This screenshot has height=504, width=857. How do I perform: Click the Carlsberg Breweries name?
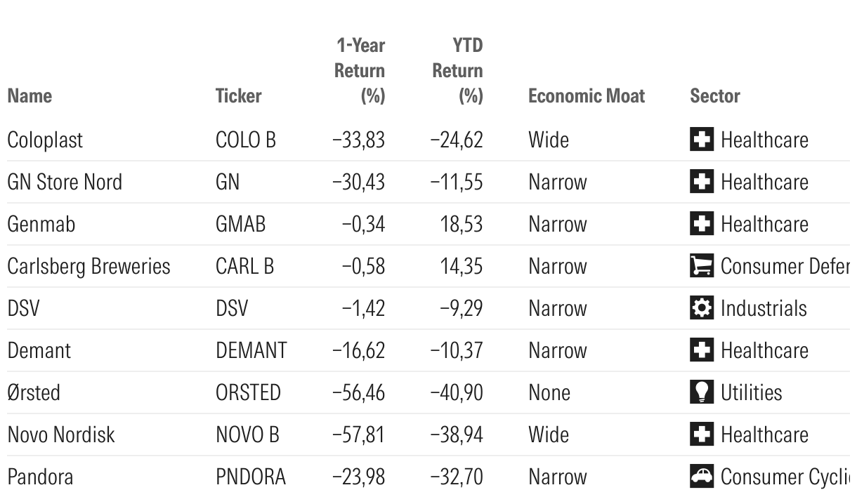89,266
